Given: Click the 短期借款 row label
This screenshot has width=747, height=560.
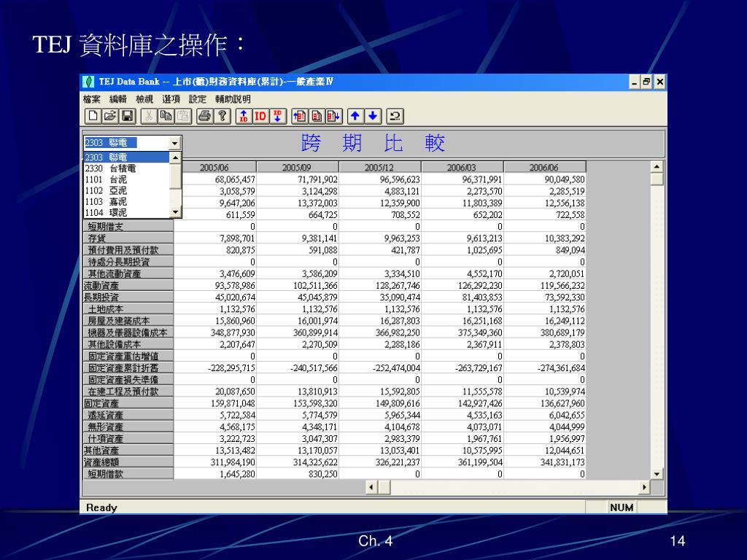Looking at the screenshot, I should (x=128, y=474).
